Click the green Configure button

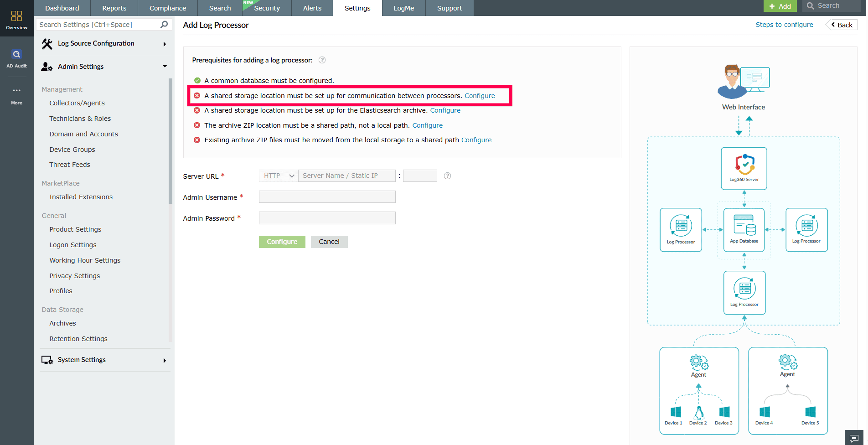[282, 242]
